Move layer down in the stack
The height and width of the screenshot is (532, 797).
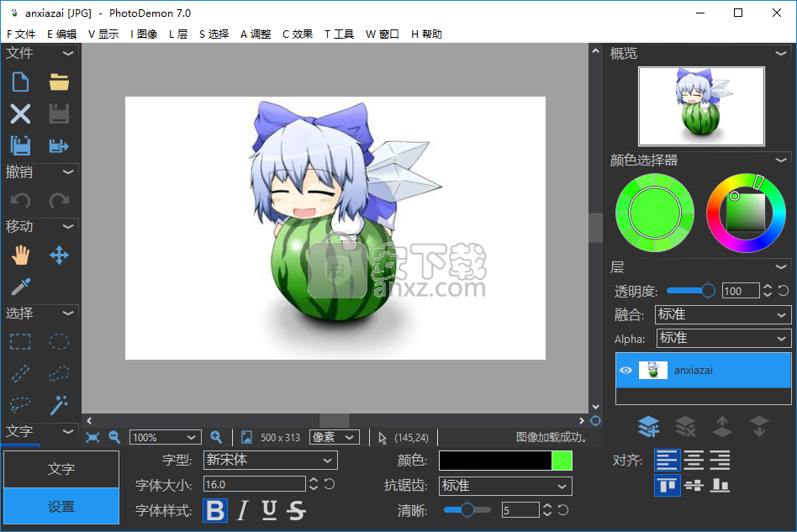(759, 426)
